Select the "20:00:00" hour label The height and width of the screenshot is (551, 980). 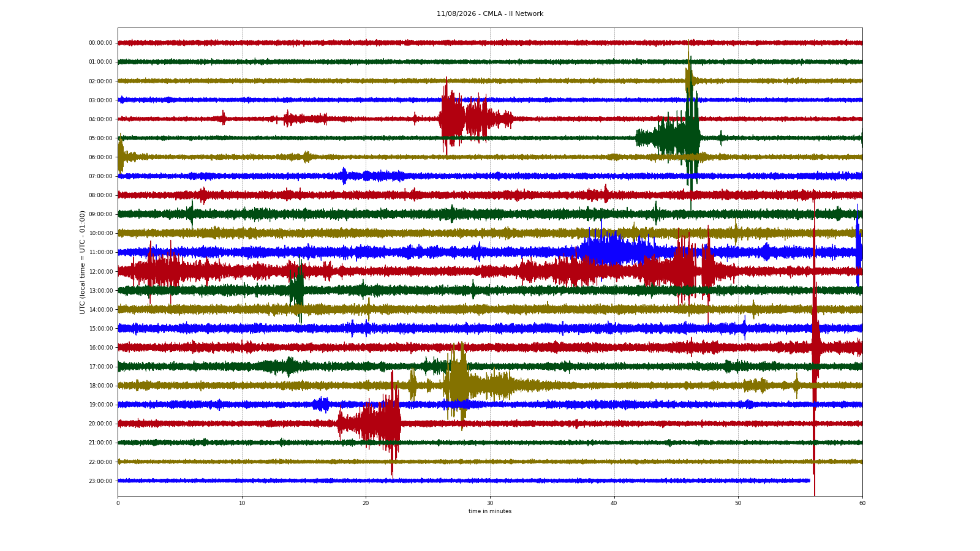pos(100,423)
